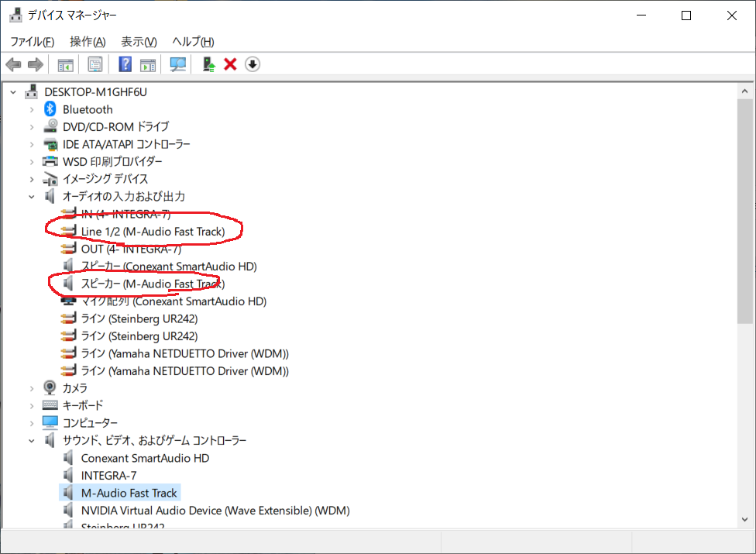The image size is (756, 554).
Task: Click the Forward arrow toolbar icon
Action: tap(36, 64)
